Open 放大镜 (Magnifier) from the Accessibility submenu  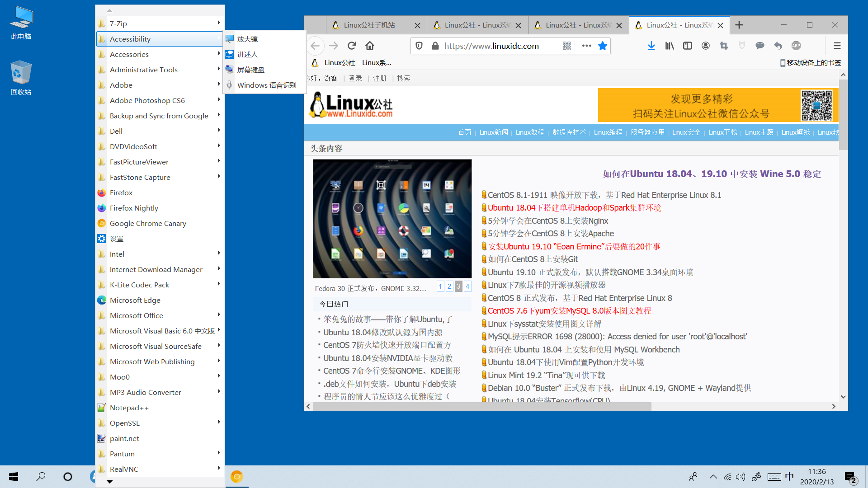pyautogui.click(x=247, y=39)
